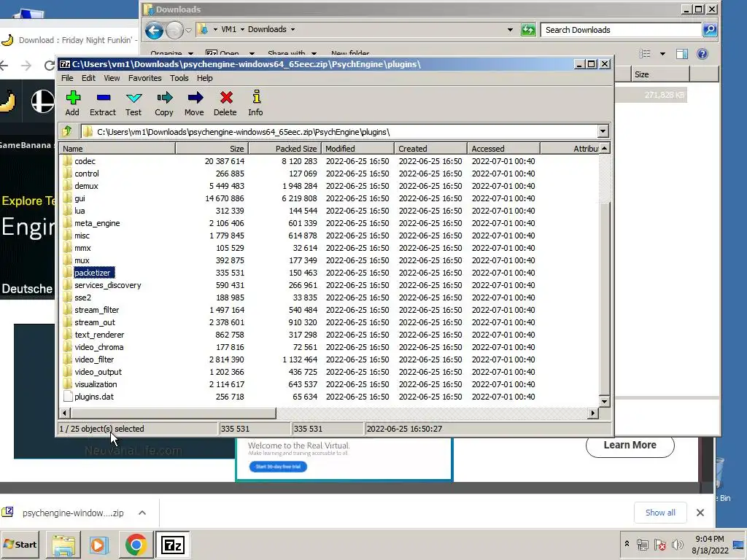747x560 pixels.
Task: Select the lua folder
Action: tap(80, 211)
